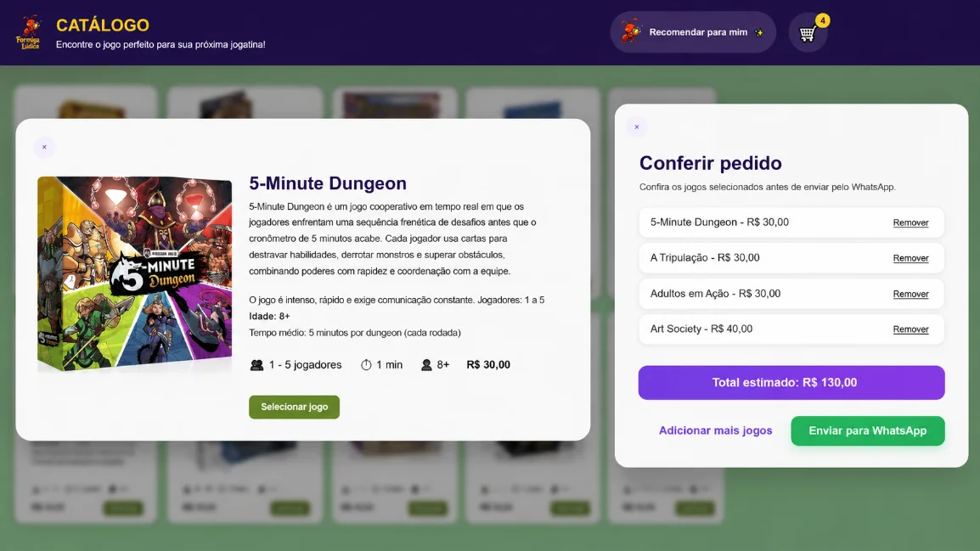Click the Art Society - R$ 40,00 row

coord(791,329)
